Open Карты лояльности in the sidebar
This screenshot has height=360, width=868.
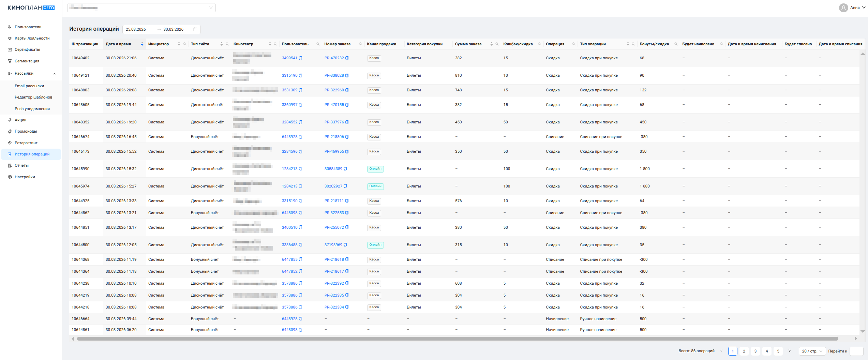pos(32,38)
